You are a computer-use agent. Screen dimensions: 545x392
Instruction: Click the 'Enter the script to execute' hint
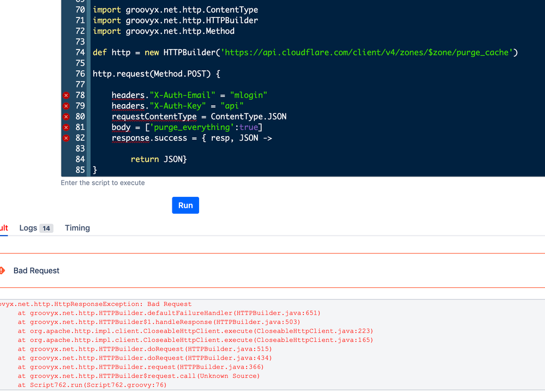[103, 183]
